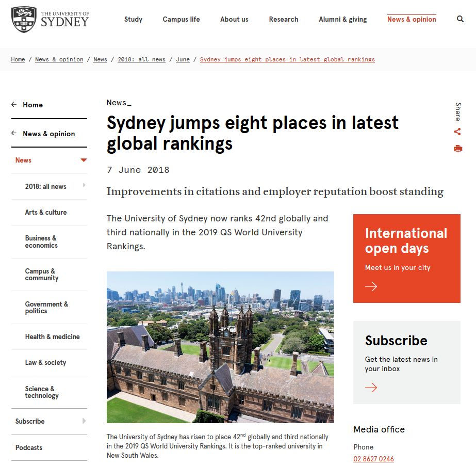The image size is (476, 466).
Task: Open the Campus life menu
Action: pos(181,20)
